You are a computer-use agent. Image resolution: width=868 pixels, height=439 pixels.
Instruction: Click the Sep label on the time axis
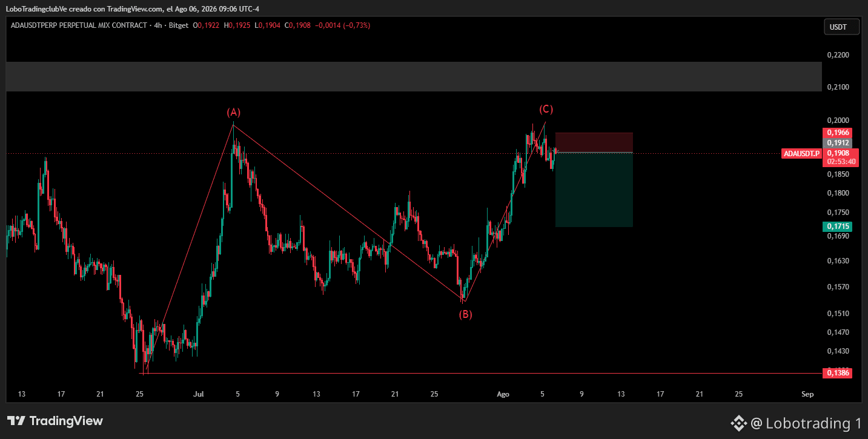point(807,394)
